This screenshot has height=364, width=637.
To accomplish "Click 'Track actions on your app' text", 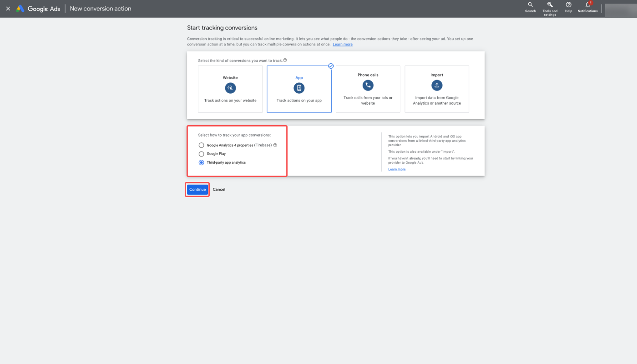I will [299, 101].
